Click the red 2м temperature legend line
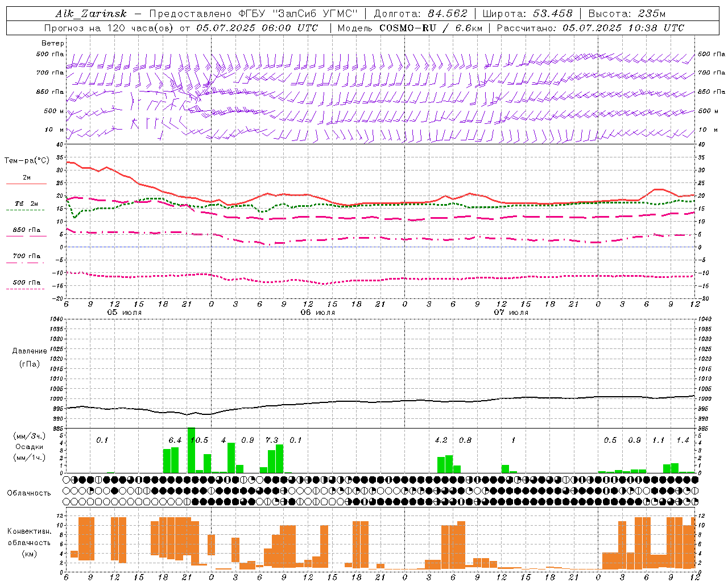 (26, 184)
